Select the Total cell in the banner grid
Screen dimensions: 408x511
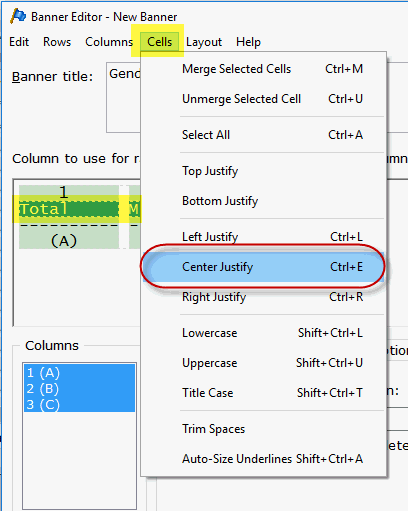coord(69,209)
